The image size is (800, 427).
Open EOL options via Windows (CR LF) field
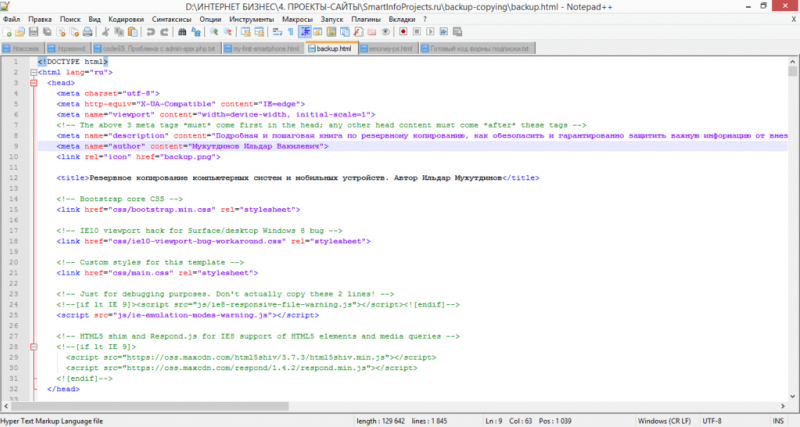point(664,421)
